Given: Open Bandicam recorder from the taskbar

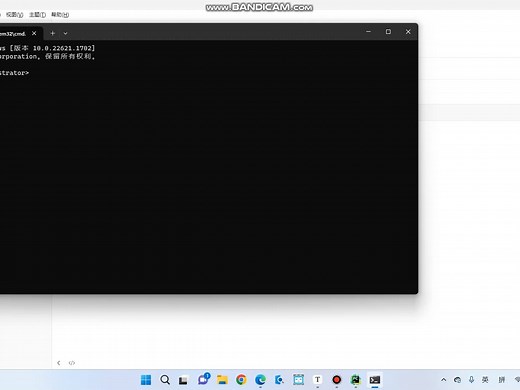Looking at the screenshot, I should [x=337, y=380].
